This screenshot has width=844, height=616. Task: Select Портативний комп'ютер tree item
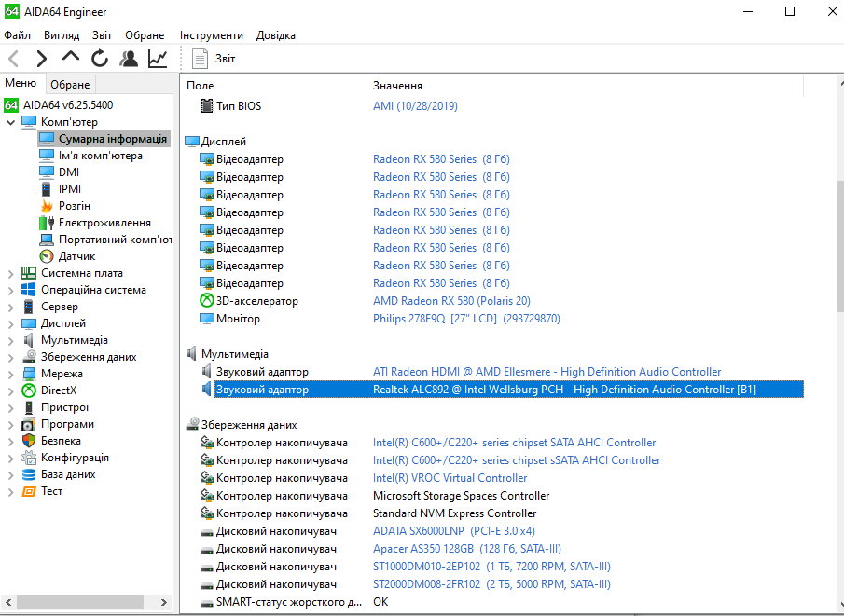click(116, 240)
